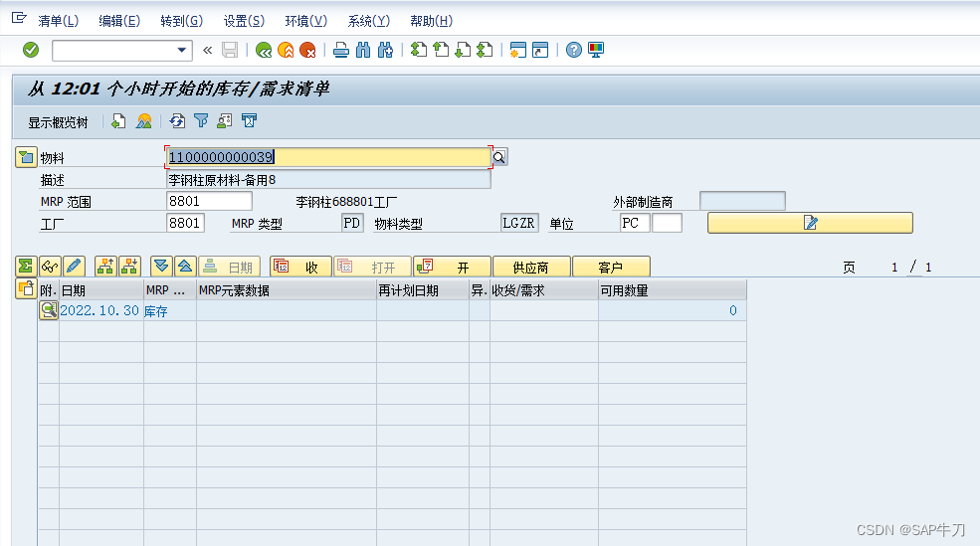This screenshot has width=980, height=546.
Task: Click the 供应商 button
Action: click(x=531, y=267)
